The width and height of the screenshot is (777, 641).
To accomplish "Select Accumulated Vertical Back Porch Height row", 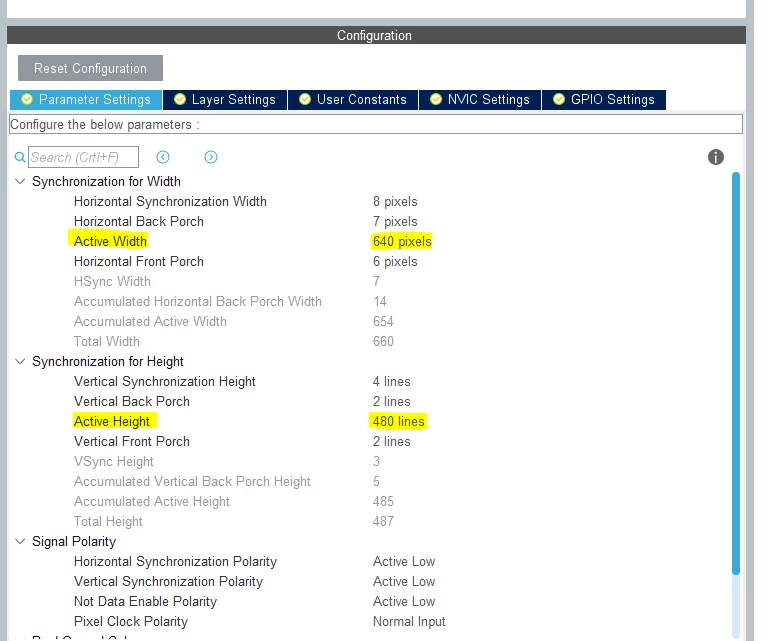I will (192, 481).
